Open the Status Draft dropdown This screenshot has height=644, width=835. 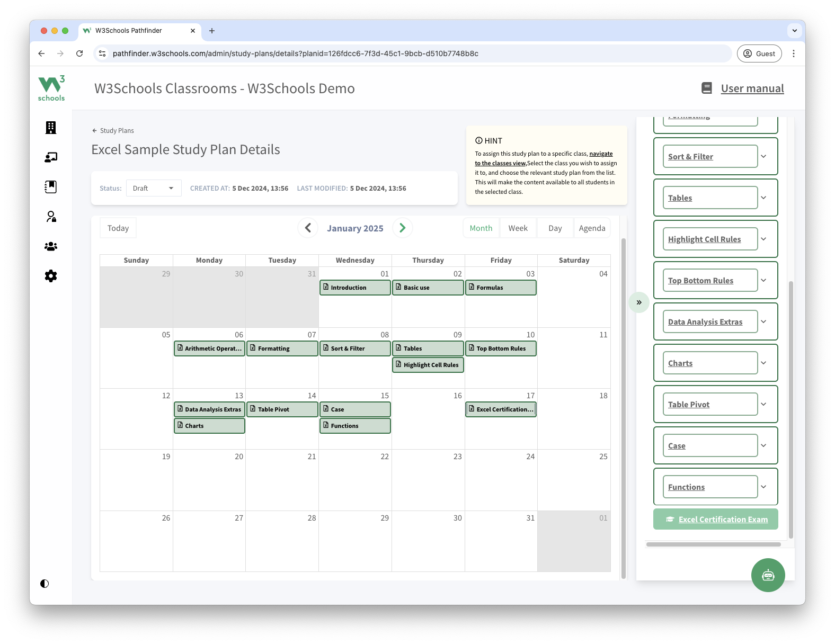[154, 188]
